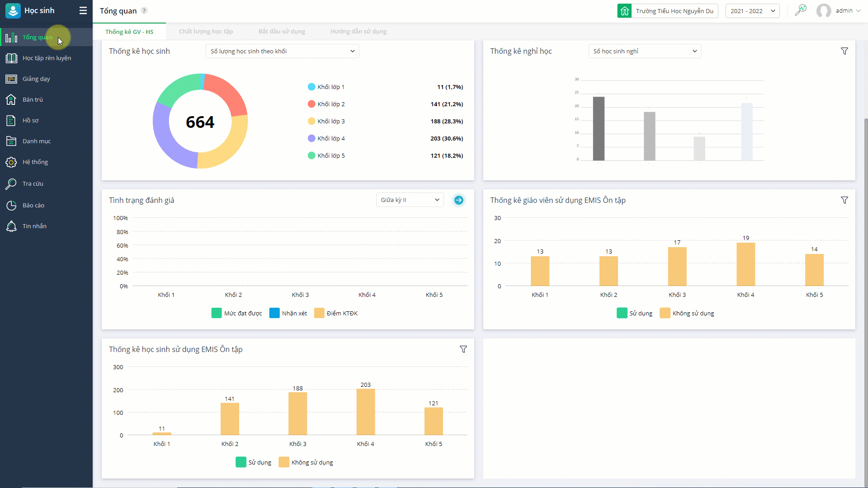Click the hamburger menu icon in sidebar header

(83, 10)
